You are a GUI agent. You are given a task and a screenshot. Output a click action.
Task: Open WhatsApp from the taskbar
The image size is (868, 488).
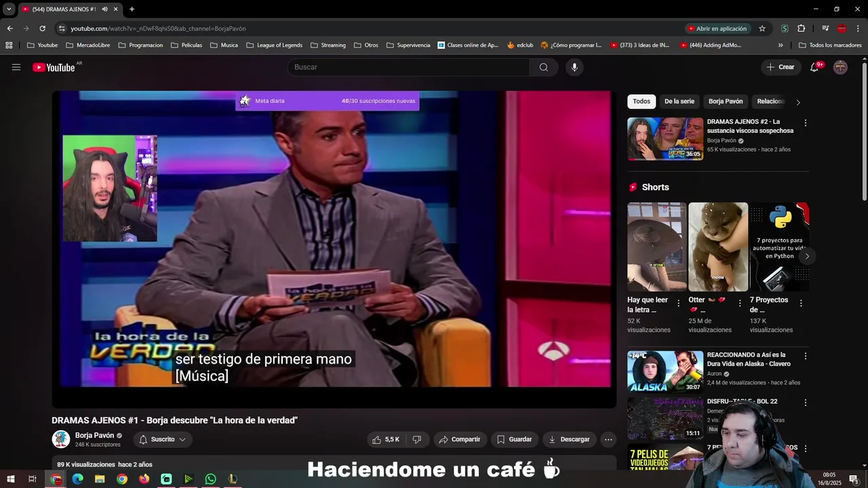coord(210,479)
